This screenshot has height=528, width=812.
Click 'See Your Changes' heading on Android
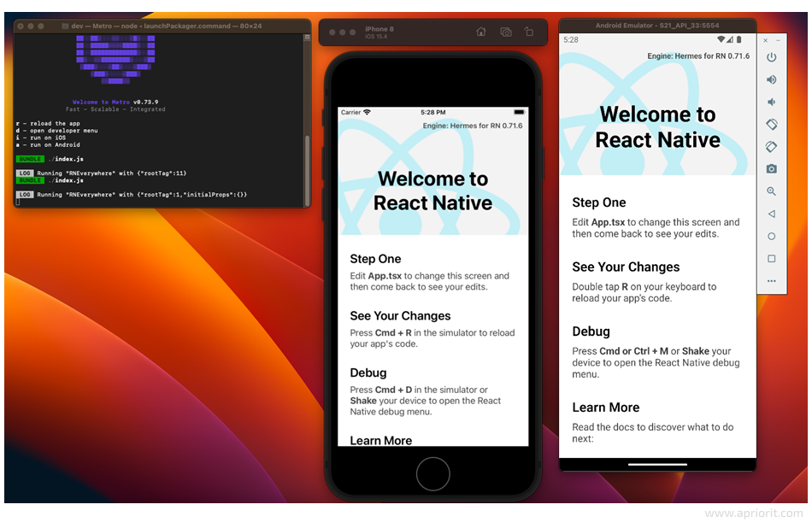(626, 267)
